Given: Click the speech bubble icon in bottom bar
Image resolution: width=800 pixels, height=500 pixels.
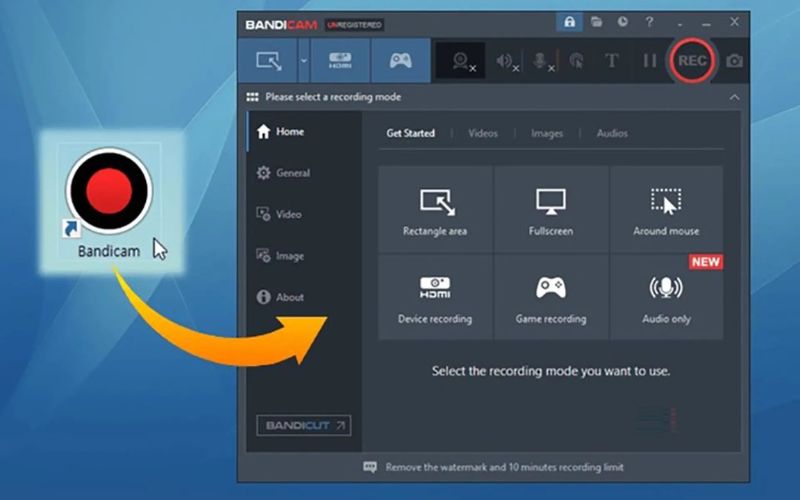Looking at the screenshot, I should point(370,467).
